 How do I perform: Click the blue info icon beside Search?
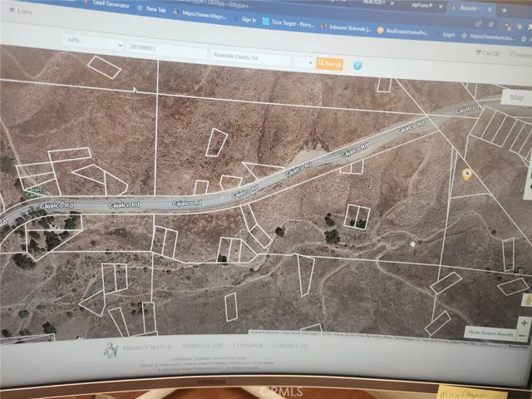coord(357,65)
